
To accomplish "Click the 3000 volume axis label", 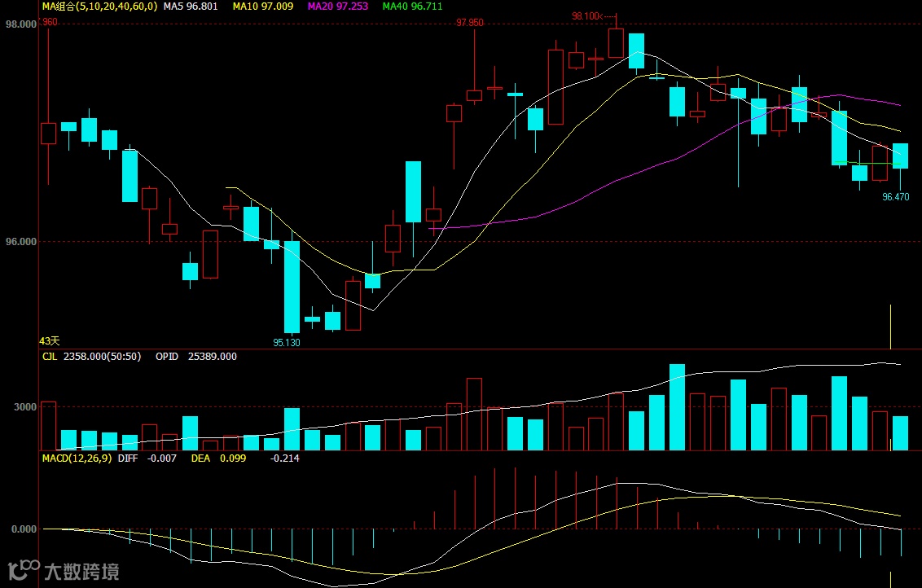I will [x=25, y=407].
